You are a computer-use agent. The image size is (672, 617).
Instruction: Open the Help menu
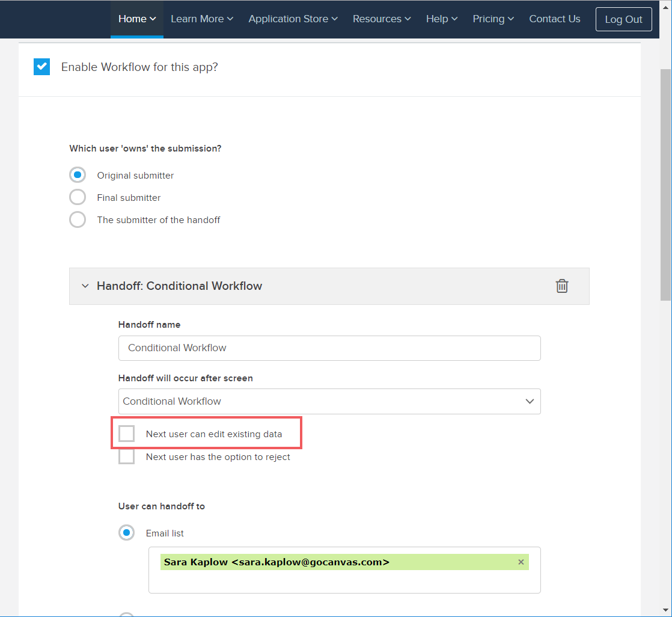tap(442, 19)
